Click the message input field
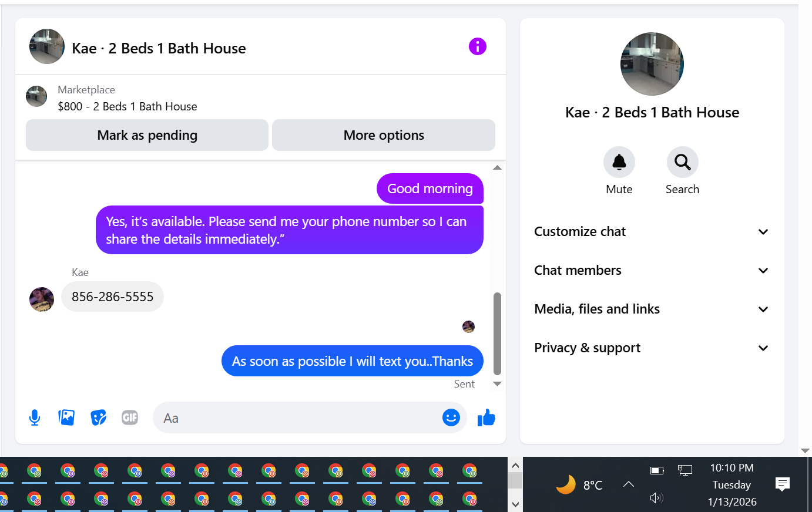The image size is (812, 512). [x=297, y=418]
